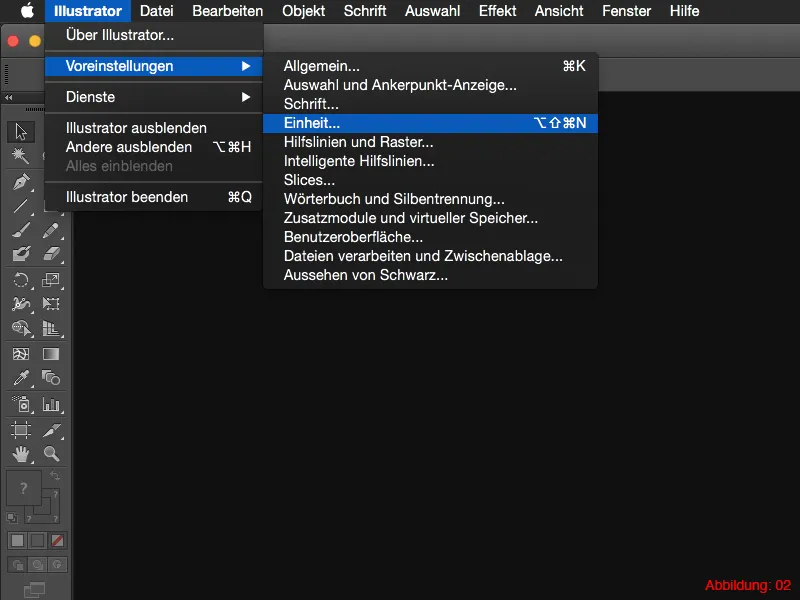Open Wörterbuch und Silbentrennung… preferences
This screenshot has height=600, width=800.
point(430,199)
